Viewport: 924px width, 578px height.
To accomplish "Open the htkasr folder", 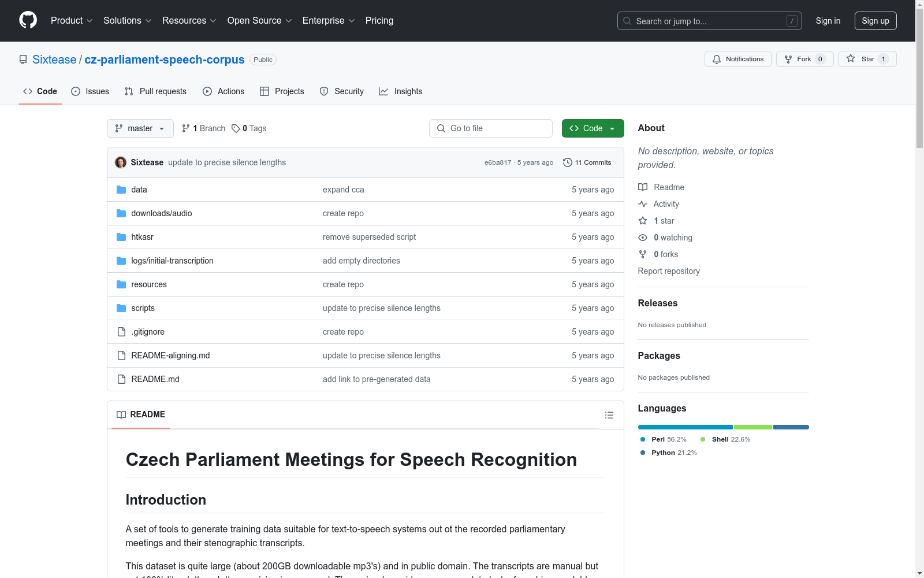I will tap(142, 237).
